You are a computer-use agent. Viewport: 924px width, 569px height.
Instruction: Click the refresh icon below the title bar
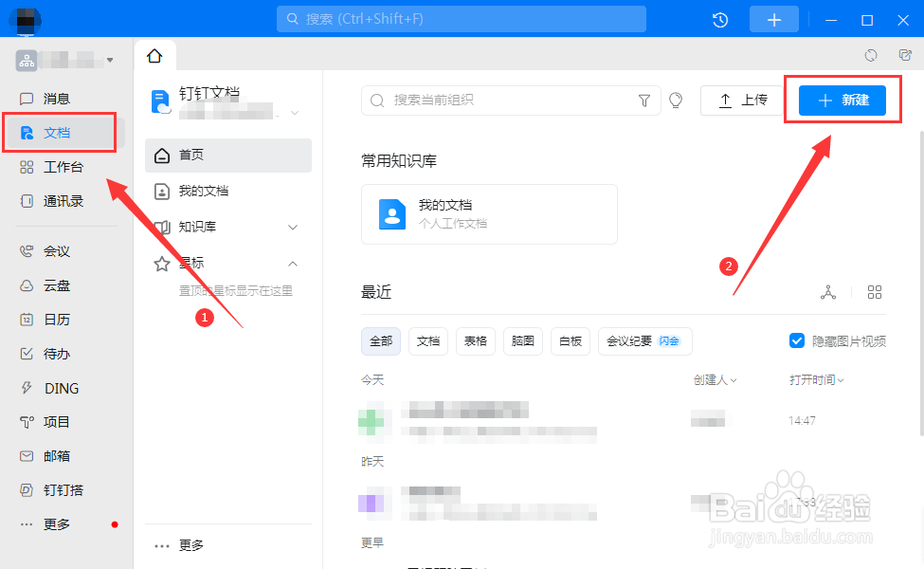pyautogui.click(x=870, y=55)
